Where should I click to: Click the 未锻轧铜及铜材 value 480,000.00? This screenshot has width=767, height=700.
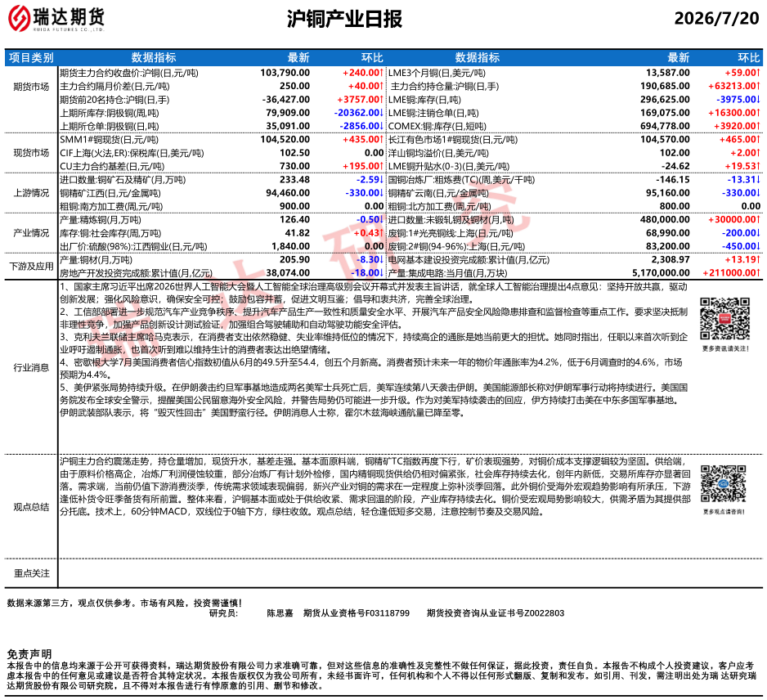pyautogui.click(x=666, y=220)
